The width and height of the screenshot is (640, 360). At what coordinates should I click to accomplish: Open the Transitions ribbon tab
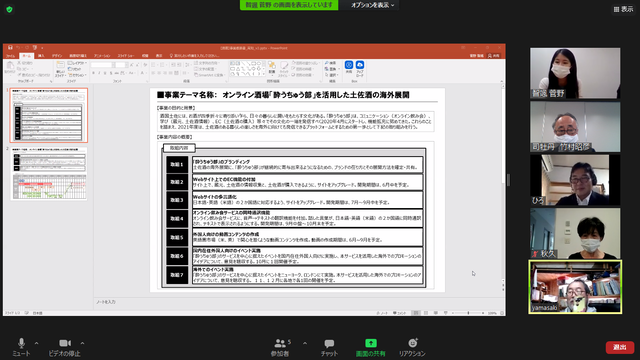click(x=78, y=56)
